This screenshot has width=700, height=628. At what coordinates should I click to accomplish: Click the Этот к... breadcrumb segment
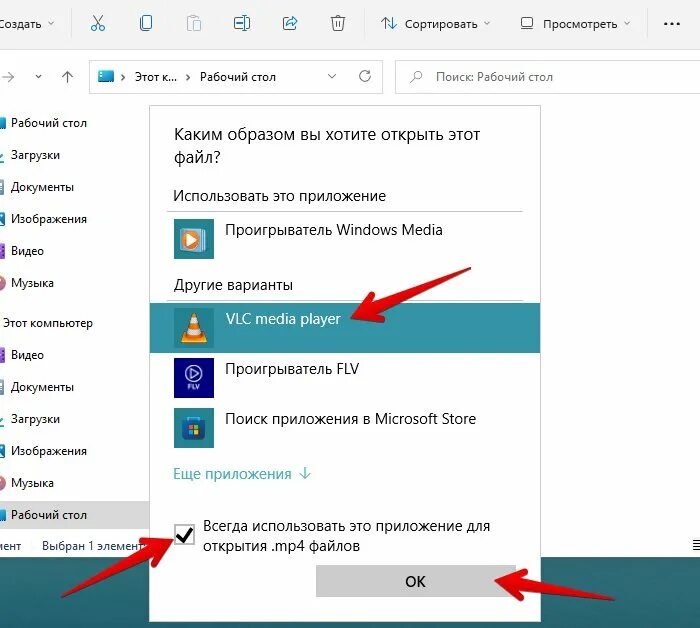pyautogui.click(x=156, y=77)
